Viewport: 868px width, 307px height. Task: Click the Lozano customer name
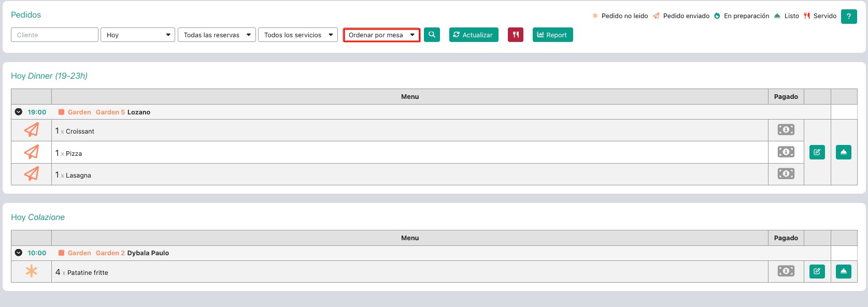139,112
